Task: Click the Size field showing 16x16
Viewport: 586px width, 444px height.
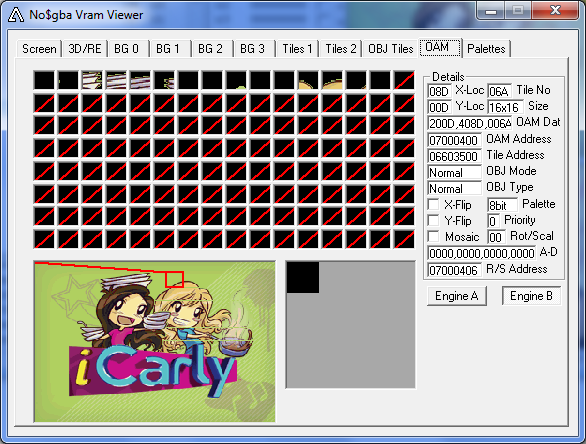Action: (x=505, y=107)
